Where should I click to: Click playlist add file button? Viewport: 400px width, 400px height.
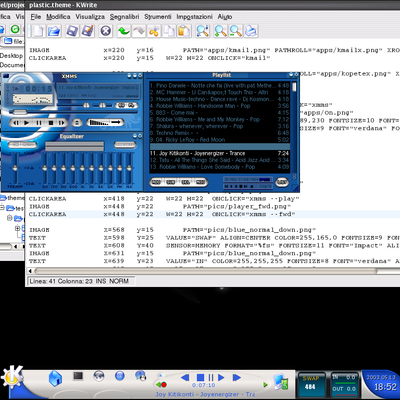157,182
